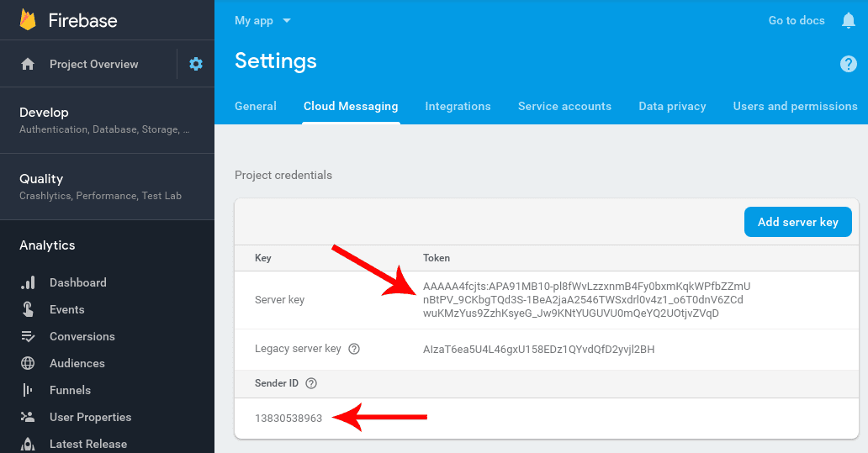The image size is (868, 453).
Task: Click the Funnels icon in sidebar
Action: pos(28,390)
